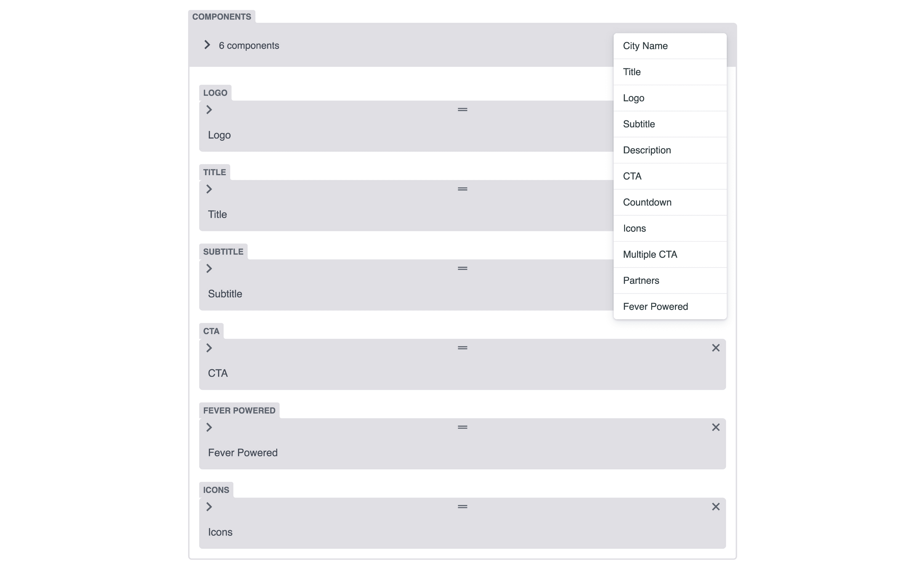The width and height of the screenshot is (924, 569).
Task: Click the Icons component reorder handle
Action: 462,506
